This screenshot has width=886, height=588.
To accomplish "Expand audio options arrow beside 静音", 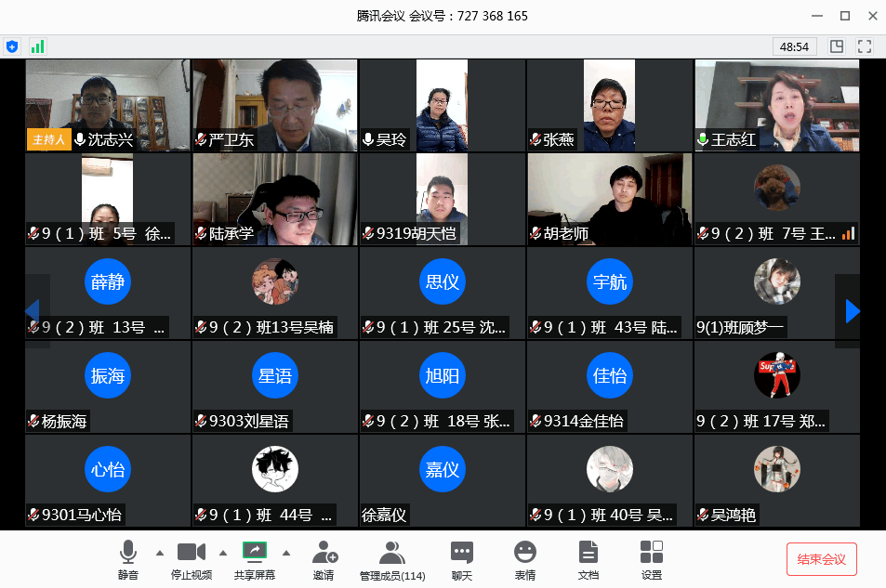I will [x=159, y=553].
